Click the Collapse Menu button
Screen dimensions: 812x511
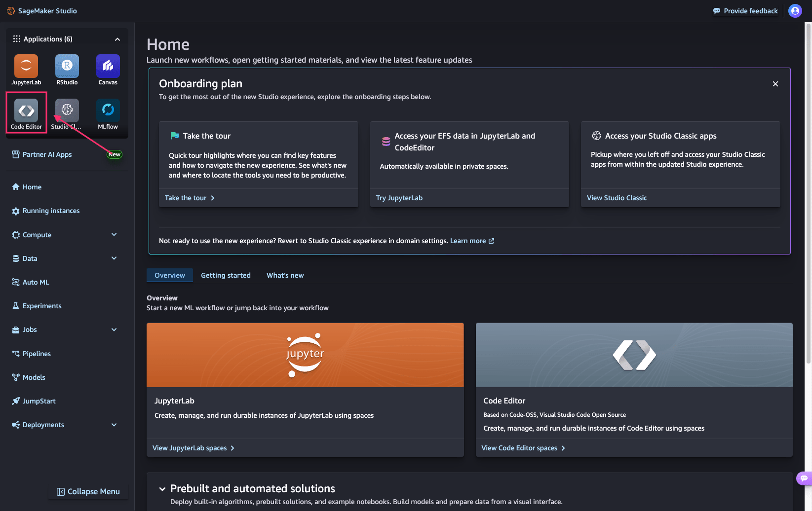click(x=88, y=492)
